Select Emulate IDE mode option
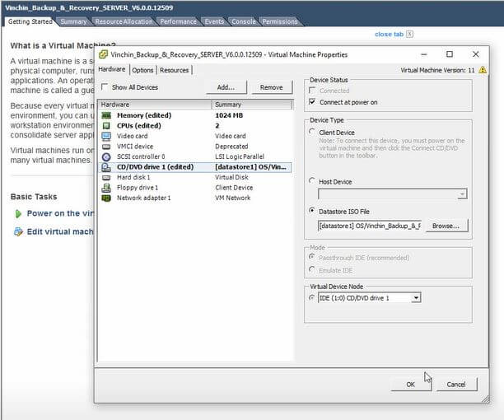The height and width of the screenshot is (420, 504). click(x=312, y=269)
